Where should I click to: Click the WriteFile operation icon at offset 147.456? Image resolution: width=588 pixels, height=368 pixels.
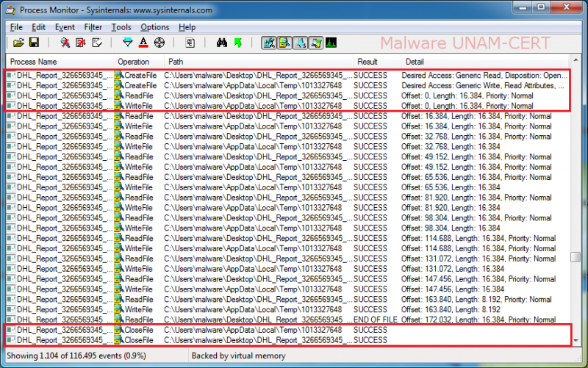119,289
